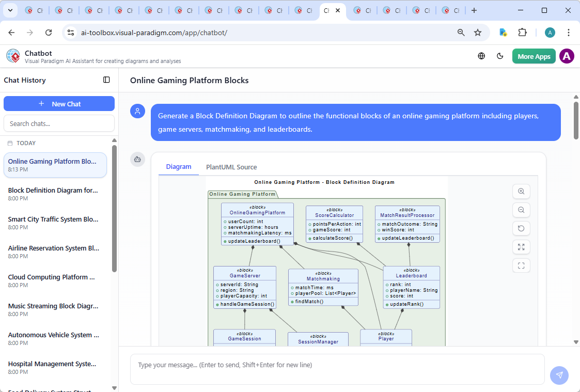Open the Chrome three-dot menu
The image size is (580, 392).
(569, 33)
